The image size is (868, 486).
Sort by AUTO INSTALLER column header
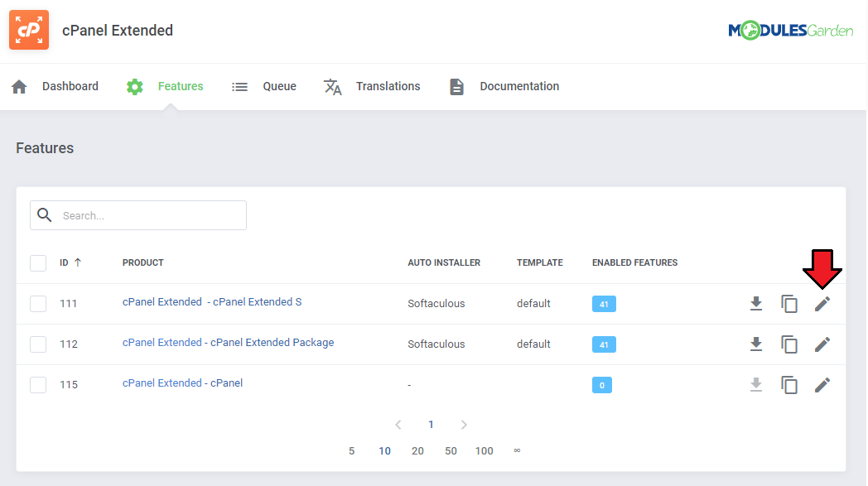pyautogui.click(x=444, y=262)
